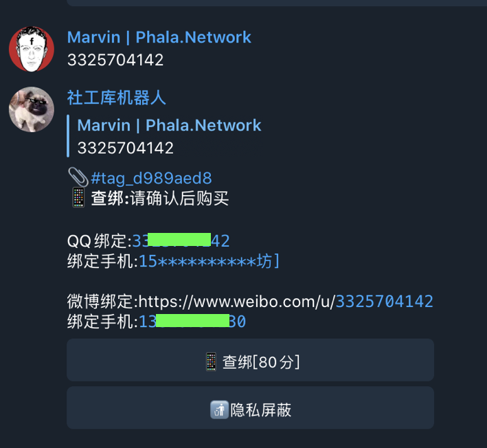Click the masked phone number starting with 15
The image size is (487, 448).
tap(209, 261)
